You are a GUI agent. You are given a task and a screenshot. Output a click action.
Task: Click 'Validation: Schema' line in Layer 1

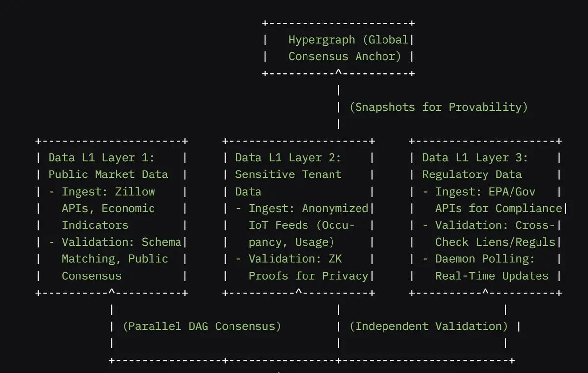(x=116, y=242)
